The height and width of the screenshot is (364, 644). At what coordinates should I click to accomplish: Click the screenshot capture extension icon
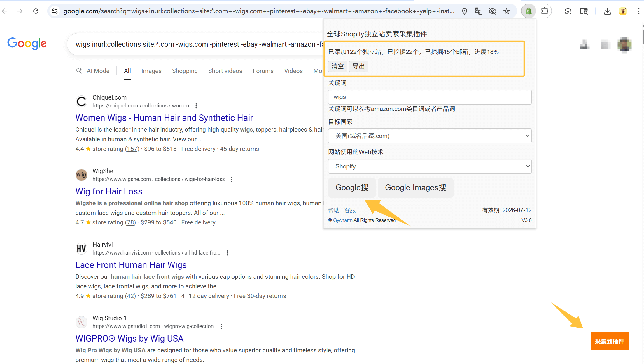tap(568, 11)
